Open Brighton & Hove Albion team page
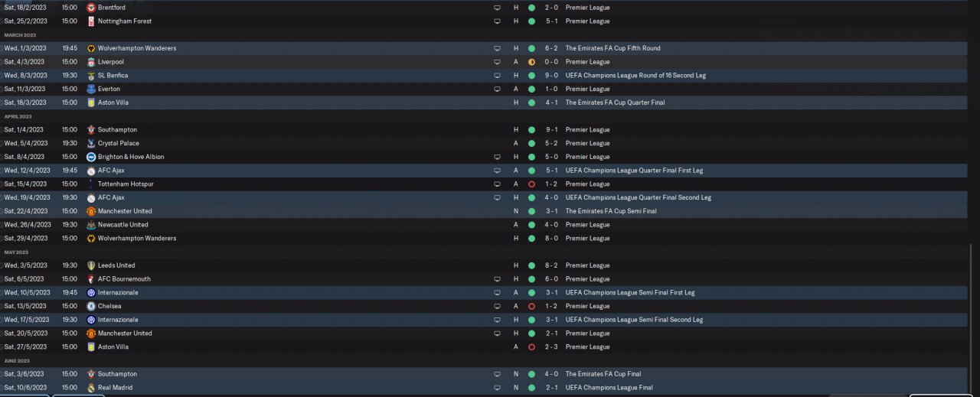 [131, 157]
